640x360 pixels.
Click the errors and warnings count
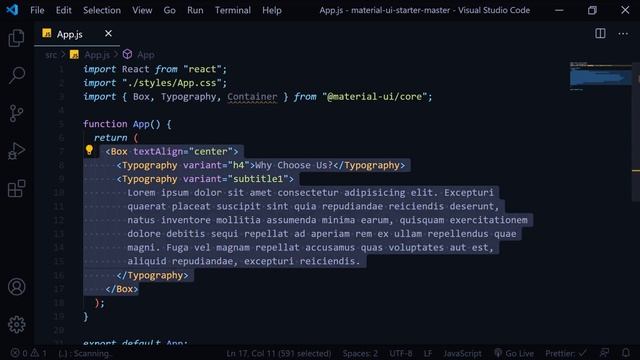[28, 353]
